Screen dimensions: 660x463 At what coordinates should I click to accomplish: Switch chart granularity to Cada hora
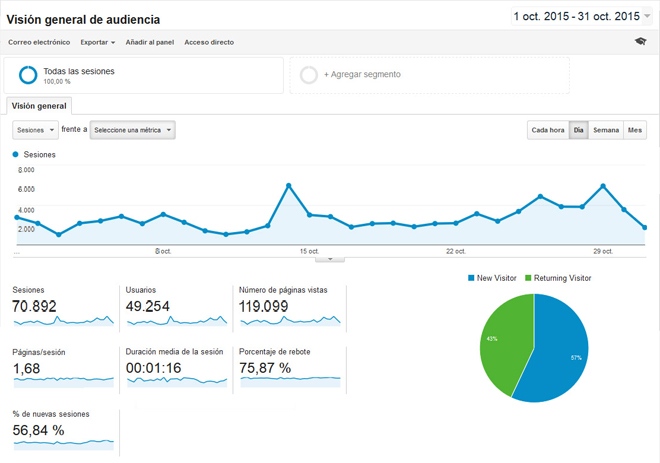coord(547,130)
